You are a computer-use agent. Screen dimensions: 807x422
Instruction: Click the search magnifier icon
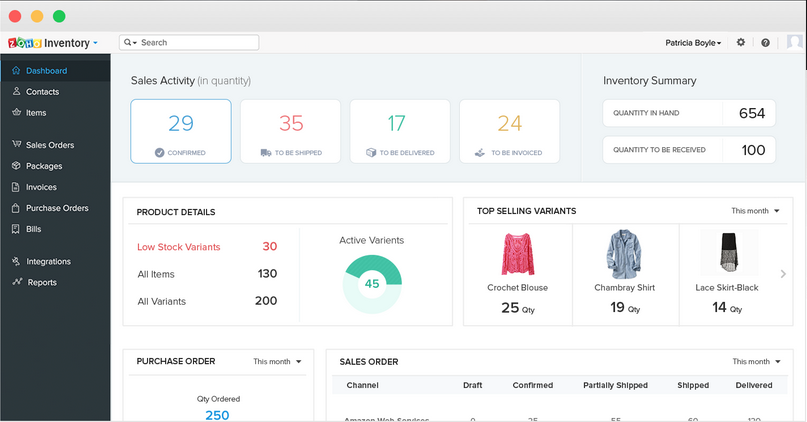coord(128,42)
